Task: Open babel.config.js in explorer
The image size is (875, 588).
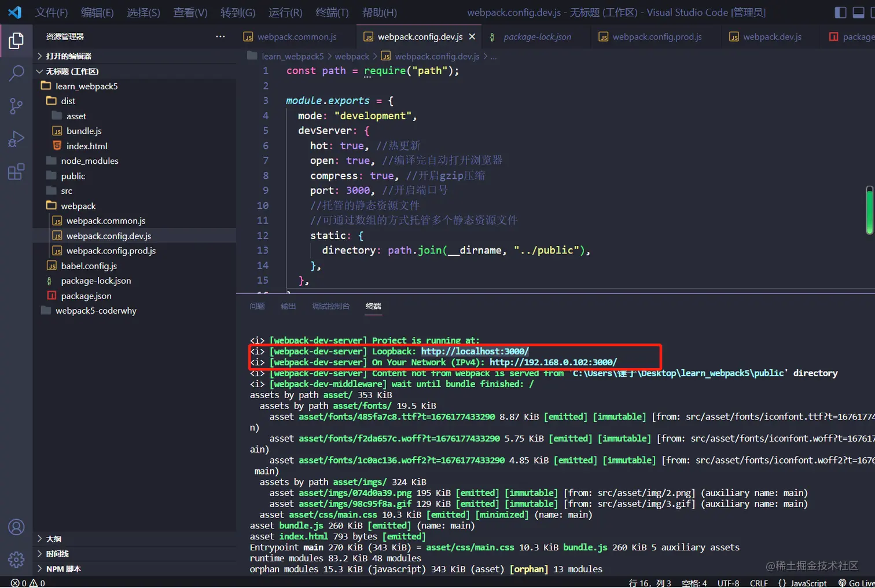Action: [134, 266]
